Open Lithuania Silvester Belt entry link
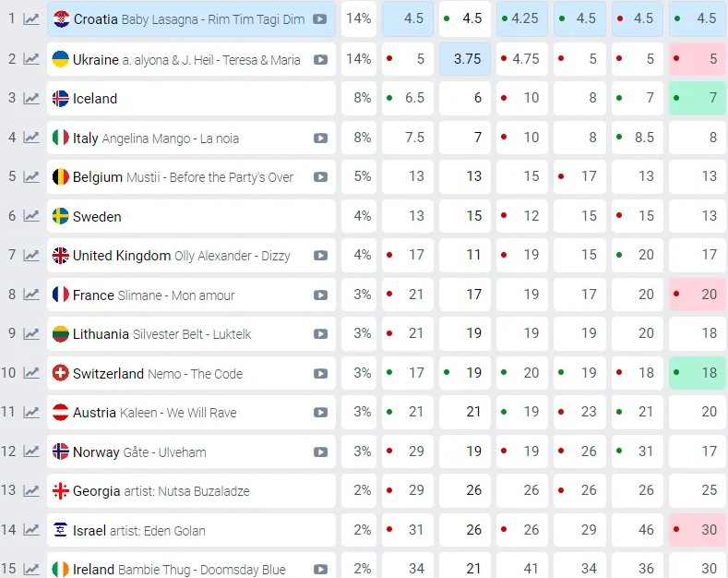The image size is (728, 578). (x=161, y=334)
